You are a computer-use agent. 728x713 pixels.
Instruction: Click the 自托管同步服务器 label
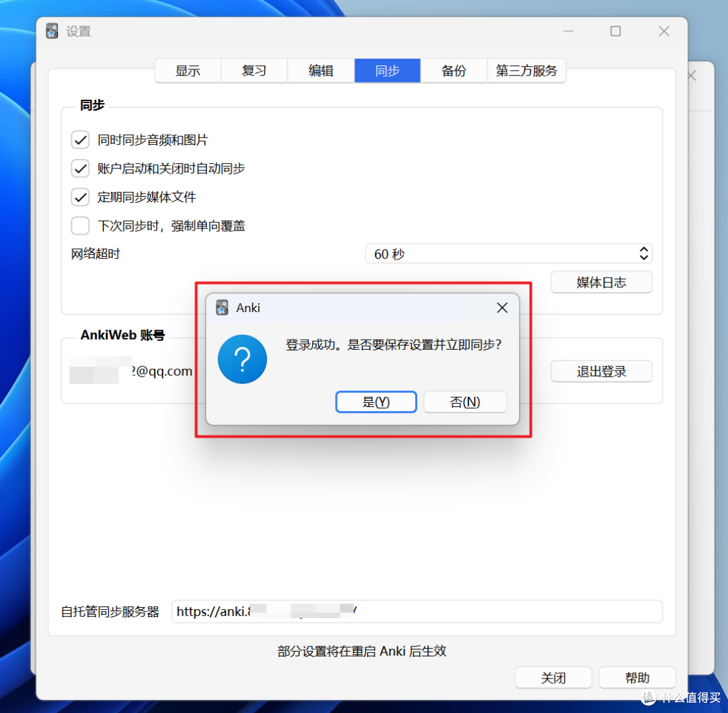pos(110,612)
